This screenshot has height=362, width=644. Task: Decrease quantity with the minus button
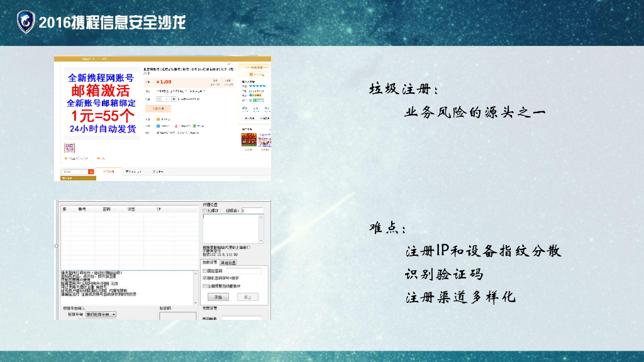pyautogui.click(x=159, y=99)
